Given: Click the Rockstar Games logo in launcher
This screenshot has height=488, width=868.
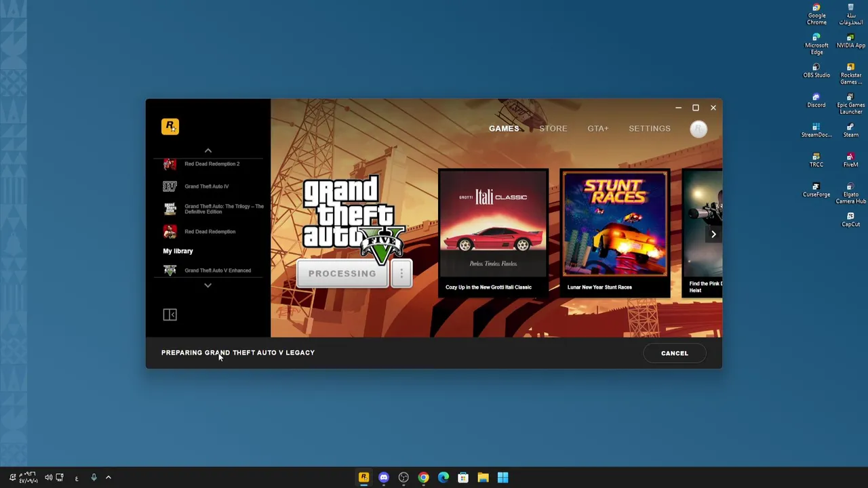Looking at the screenshot, I should 170,127.
